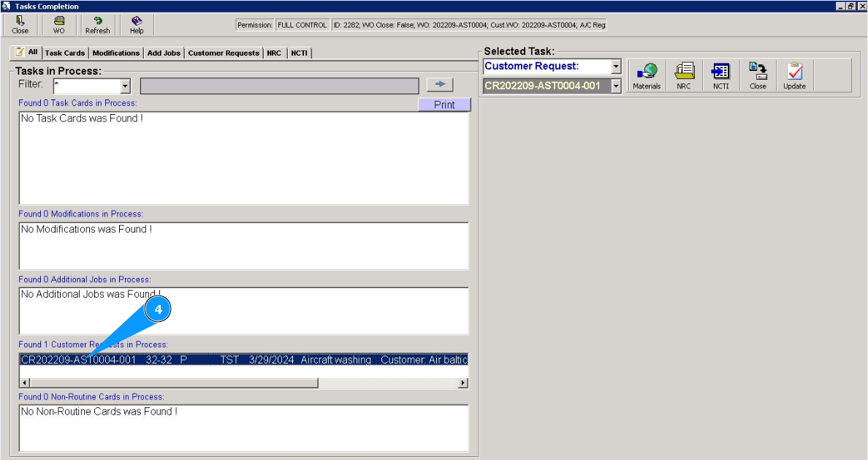Click the Close icon in Selected Task panel
The height and width of the screenshot is (460, 868).
pyautogui.click(x=758, y=76)
